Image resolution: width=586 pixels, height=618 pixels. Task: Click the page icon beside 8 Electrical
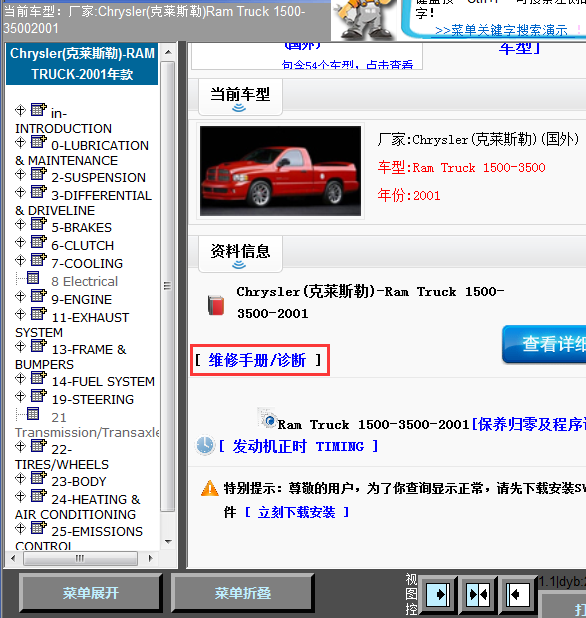tap(33, 278)
